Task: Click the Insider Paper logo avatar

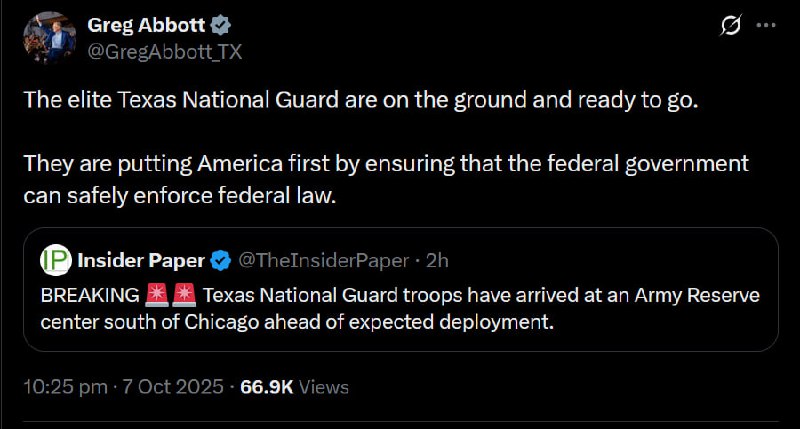Action: (x=54, y=260)
